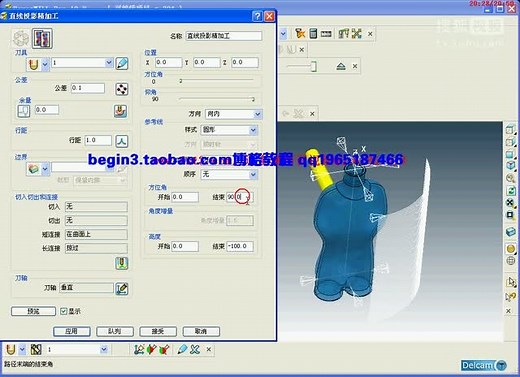Open the tool axis edit icon beside 垂直
520x377 pixels.
(x=122, y=288)
